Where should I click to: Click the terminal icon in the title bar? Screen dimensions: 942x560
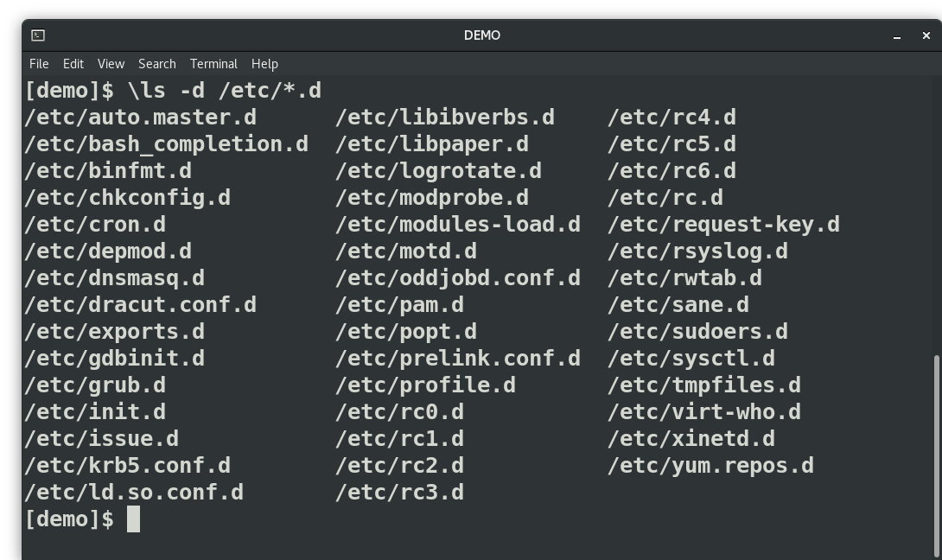pos(38,35)
